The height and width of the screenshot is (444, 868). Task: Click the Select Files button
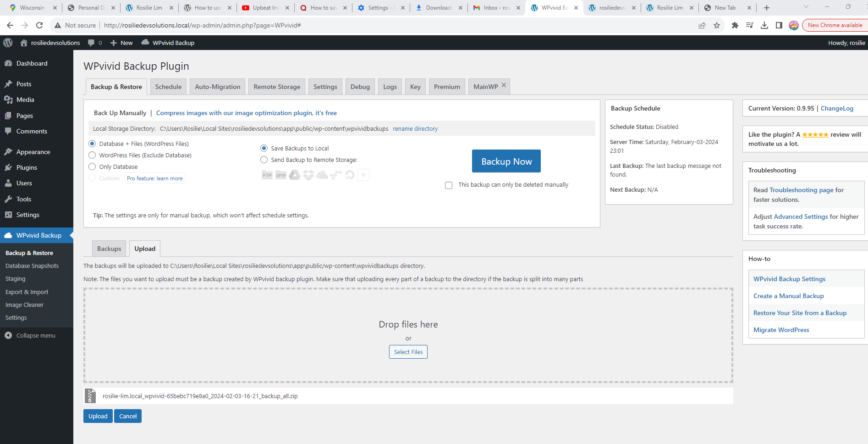pos(408,352)
